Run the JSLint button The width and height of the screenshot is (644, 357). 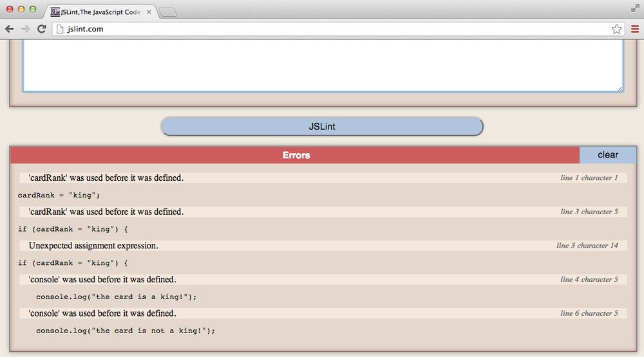[x=322, y=126]
